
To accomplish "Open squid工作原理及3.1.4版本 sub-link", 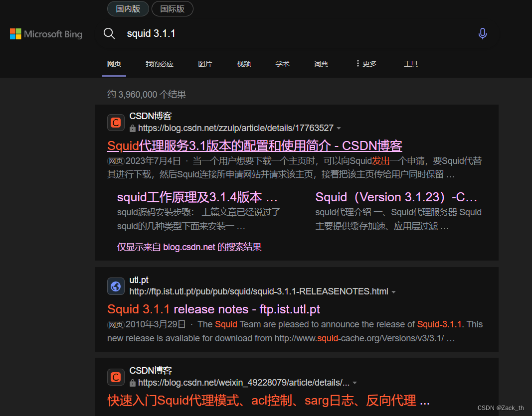I will point(197,197).
